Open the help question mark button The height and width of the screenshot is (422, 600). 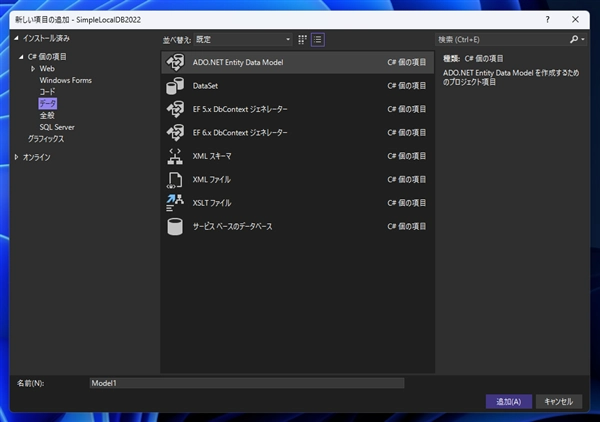[548, 20]
